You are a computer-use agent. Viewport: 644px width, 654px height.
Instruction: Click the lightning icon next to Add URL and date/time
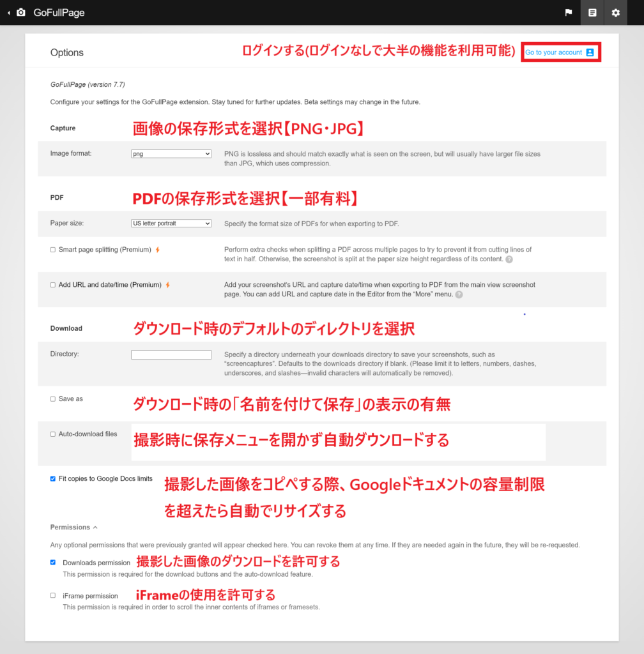(167, 285)
